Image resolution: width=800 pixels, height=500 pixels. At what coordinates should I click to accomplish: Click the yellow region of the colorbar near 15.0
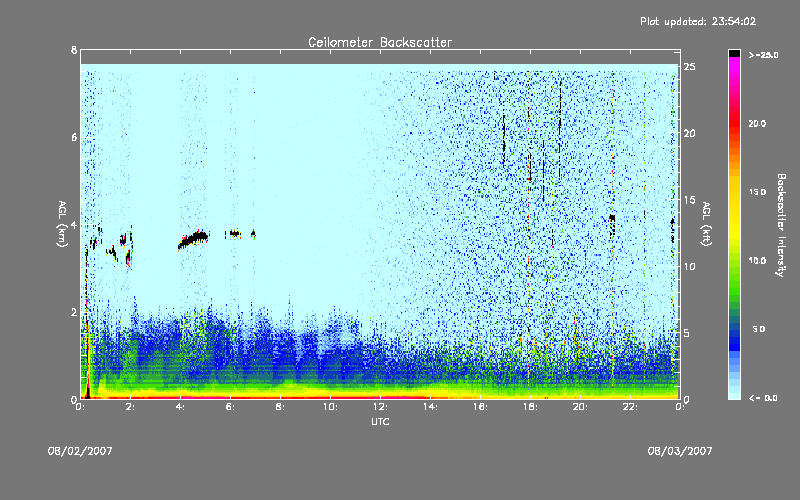point(734,193)
